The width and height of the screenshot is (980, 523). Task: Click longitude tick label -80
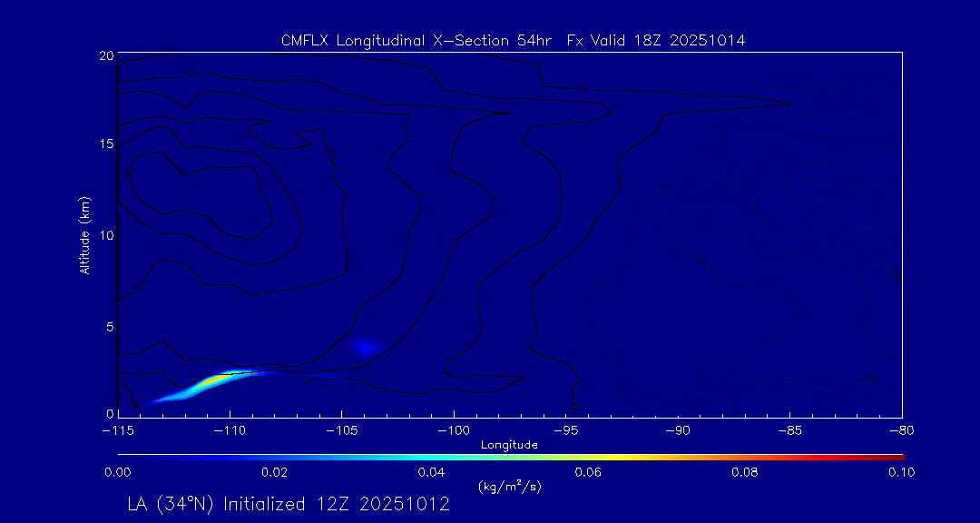pyautogui.click(x=901, y=430)
